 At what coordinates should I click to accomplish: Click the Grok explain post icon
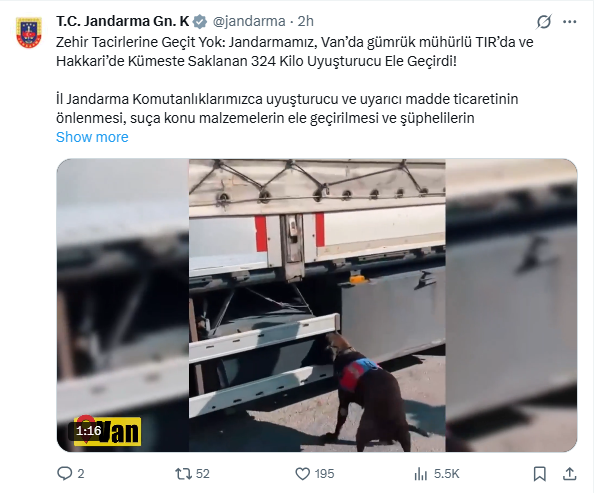[544, 22]
